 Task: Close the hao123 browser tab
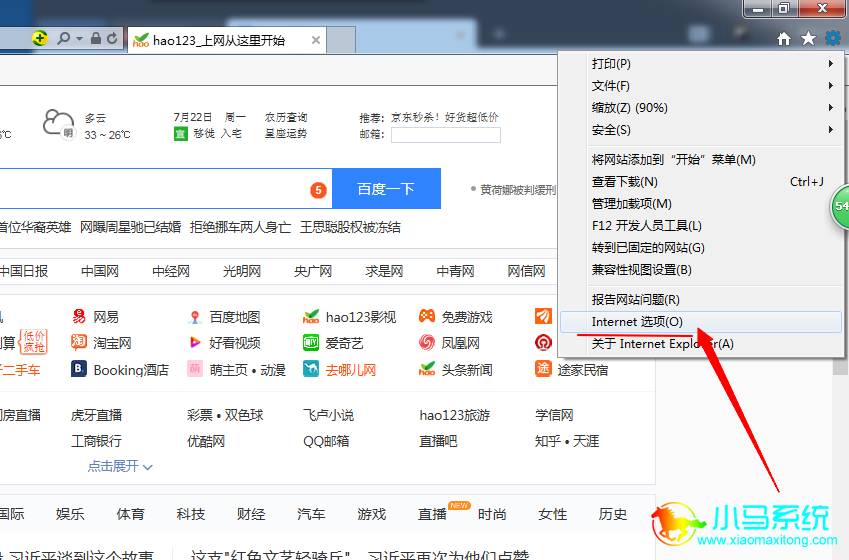click(x=316, y=40)
